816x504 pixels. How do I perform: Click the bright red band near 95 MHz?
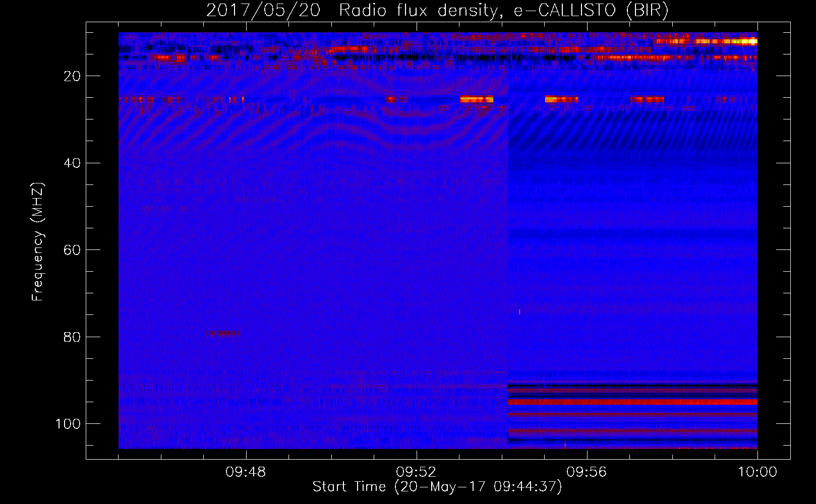(632, 402)
